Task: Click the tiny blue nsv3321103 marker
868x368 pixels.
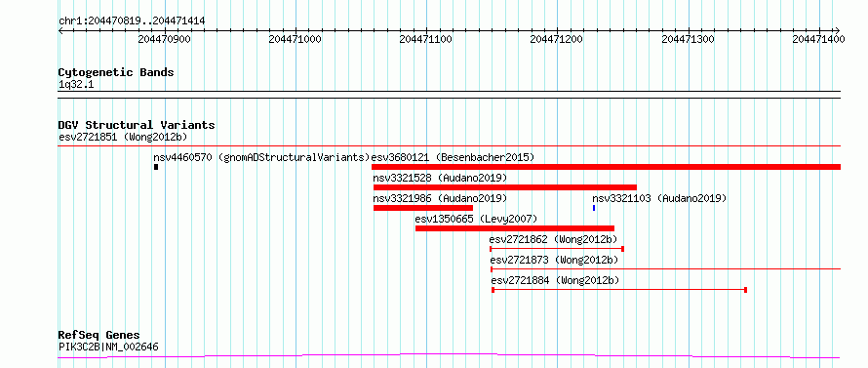Action: pos(594,208)
